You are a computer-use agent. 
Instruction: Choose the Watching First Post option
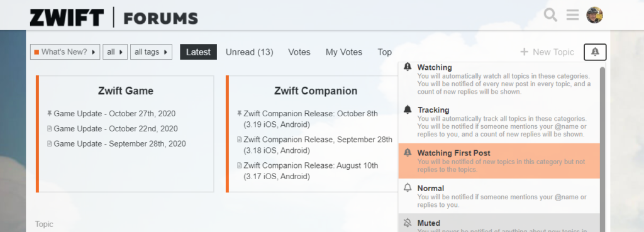(499, 161)
